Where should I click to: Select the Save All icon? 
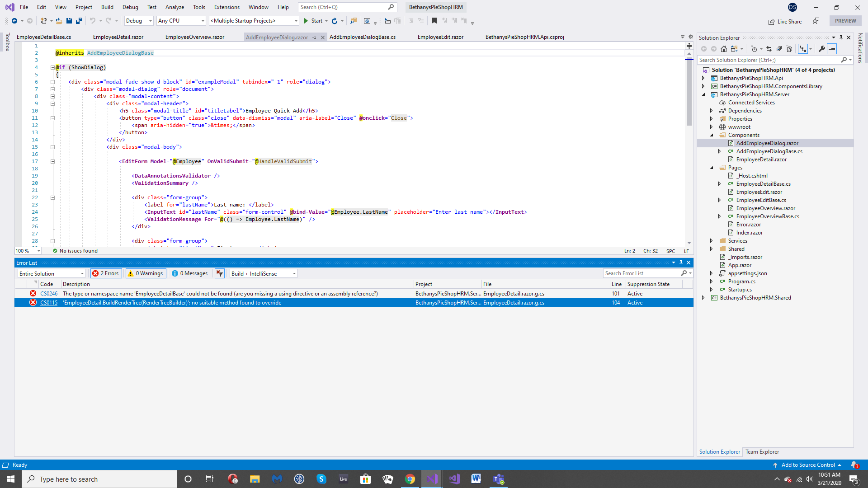[79, 21]
